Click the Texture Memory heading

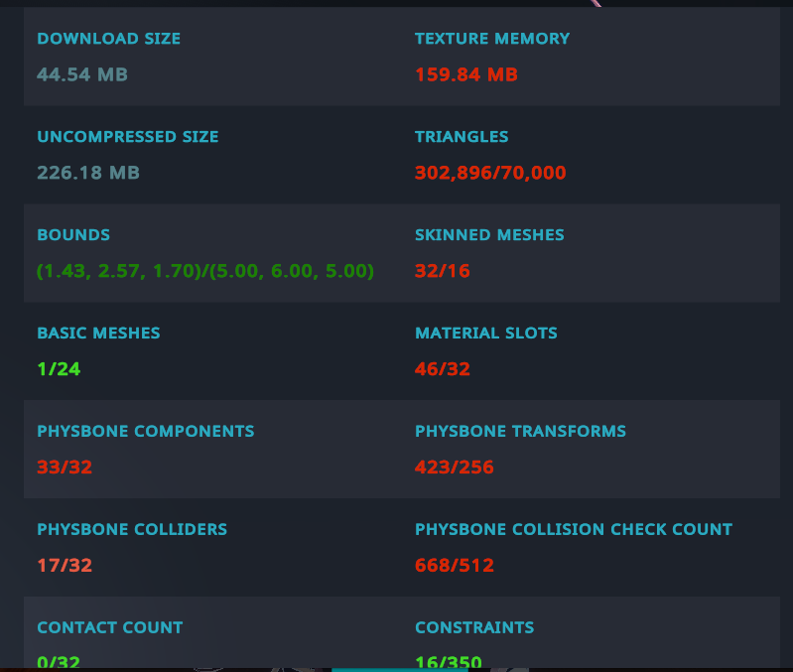click(x=492, y=39)
